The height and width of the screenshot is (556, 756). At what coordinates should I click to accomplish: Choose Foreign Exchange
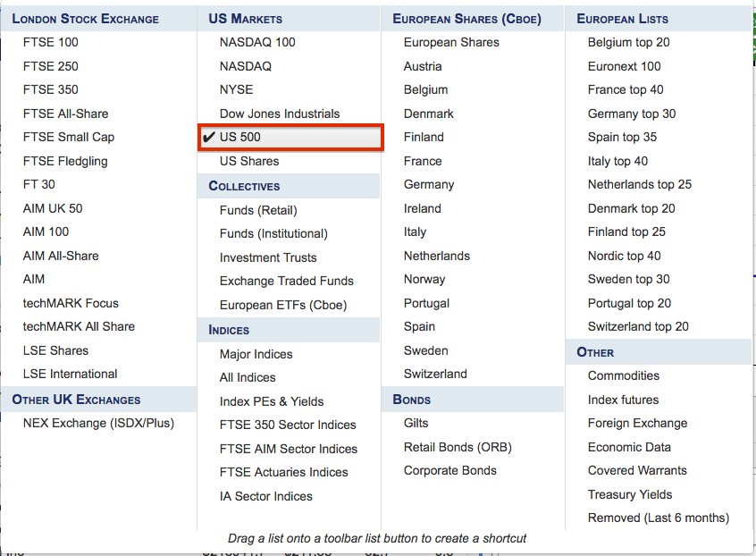[x=637, y=424]
